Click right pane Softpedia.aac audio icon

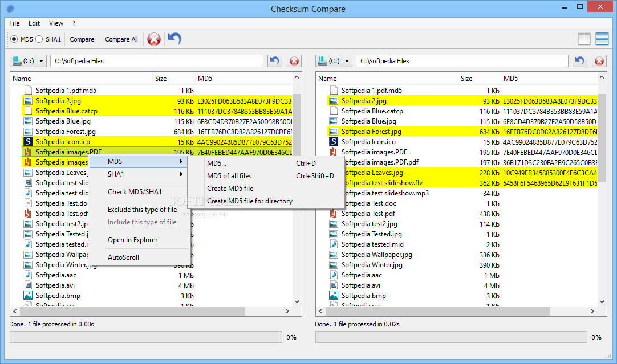tap(333, 275)
